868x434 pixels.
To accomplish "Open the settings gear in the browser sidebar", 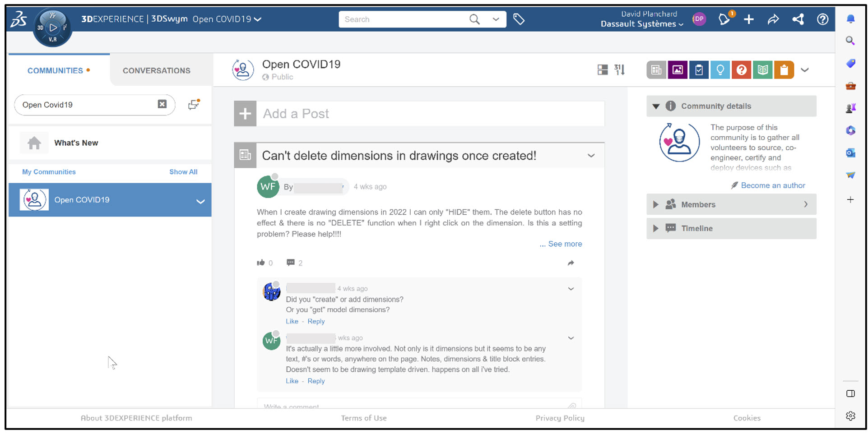I will coord(850,416).
